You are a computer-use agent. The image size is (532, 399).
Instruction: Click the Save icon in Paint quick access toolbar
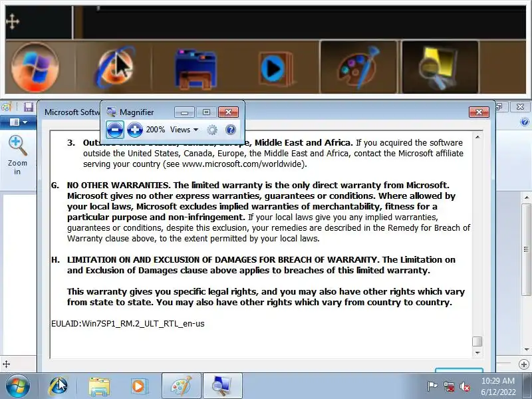tap(29, 107)
